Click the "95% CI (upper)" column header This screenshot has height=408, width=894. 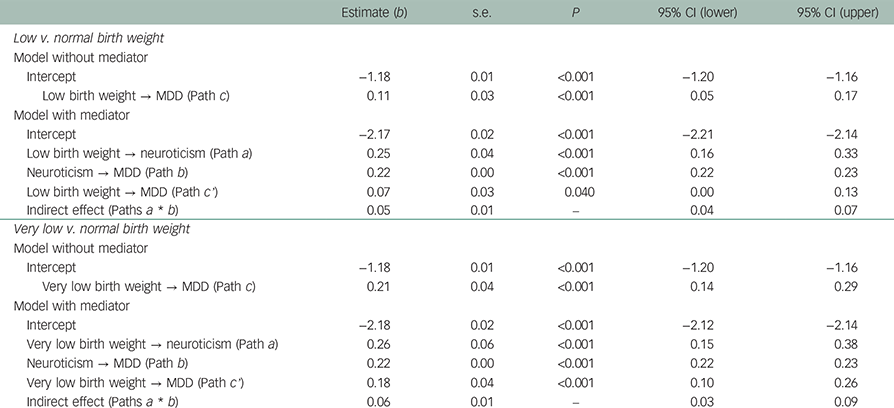(839, 12)
